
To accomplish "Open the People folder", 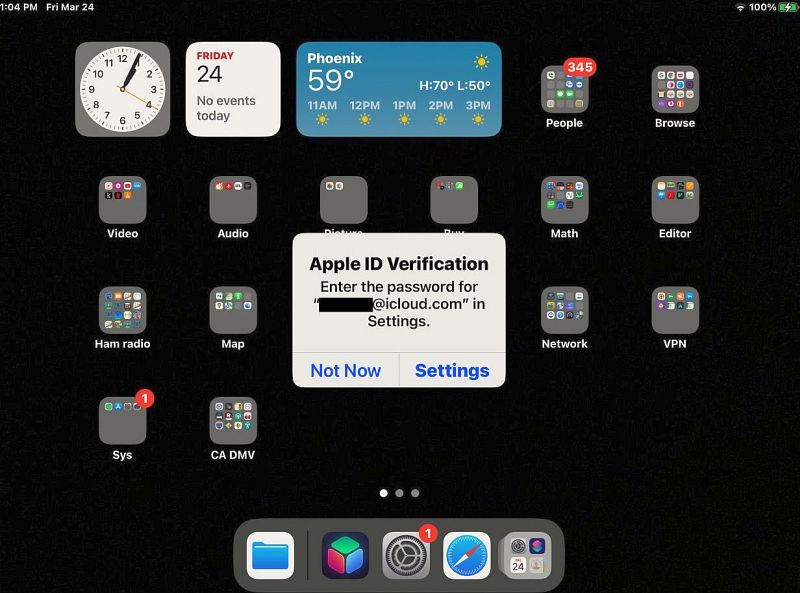I will tap(564, 89).
